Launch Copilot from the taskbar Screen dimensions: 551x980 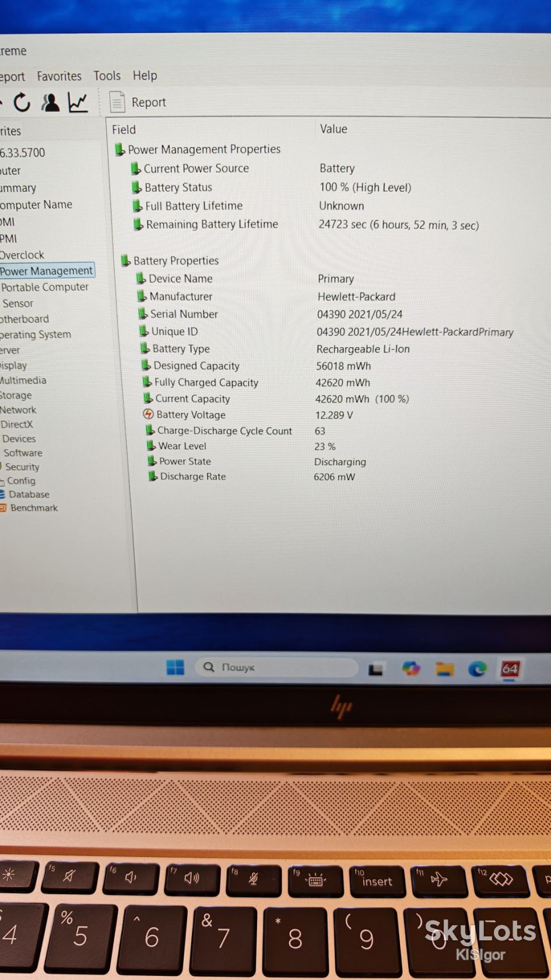click(411, 668)
